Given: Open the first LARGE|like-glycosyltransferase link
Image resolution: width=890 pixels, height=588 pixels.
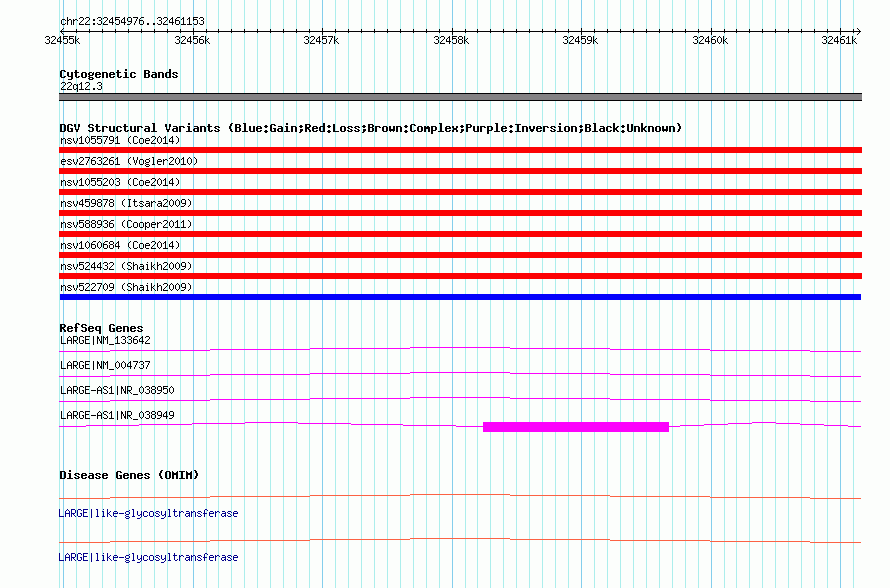Looking at the screenshot, I should tap(148, 514).
